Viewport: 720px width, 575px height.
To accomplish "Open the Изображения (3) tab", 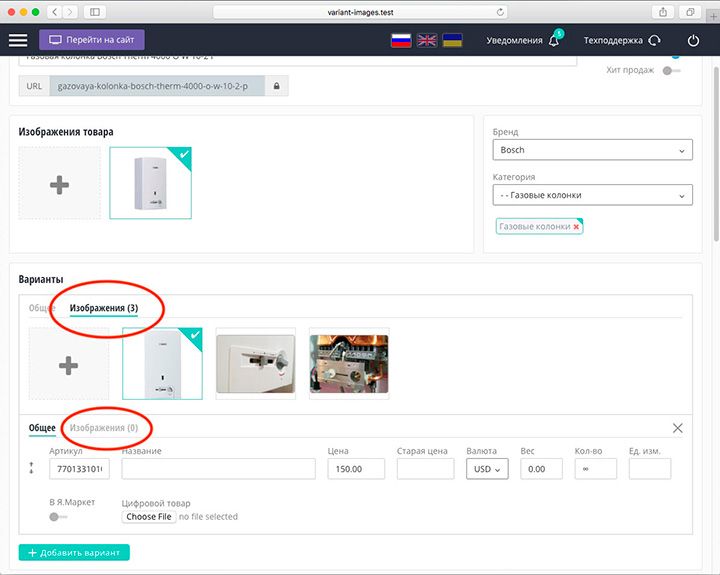I will click(x=103, y=308).
